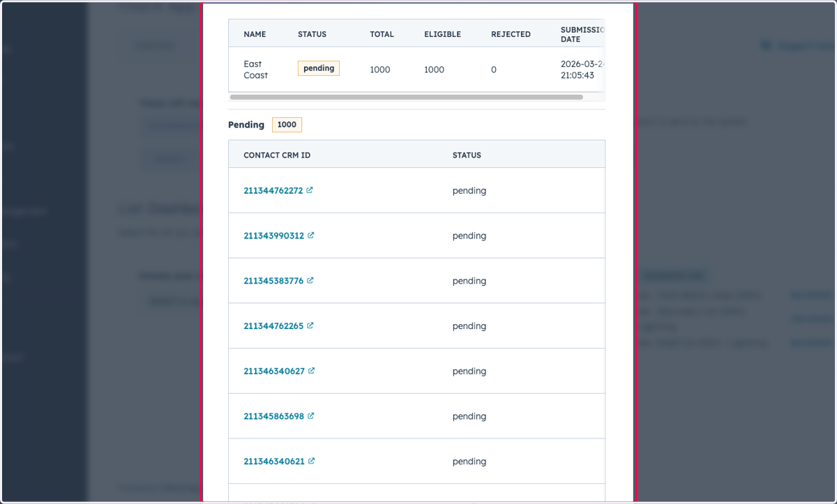The width and height of the screenshot is (837, 504).
Task: Click the horizontal scrollbar under summary table
Action: pos(406,97)
